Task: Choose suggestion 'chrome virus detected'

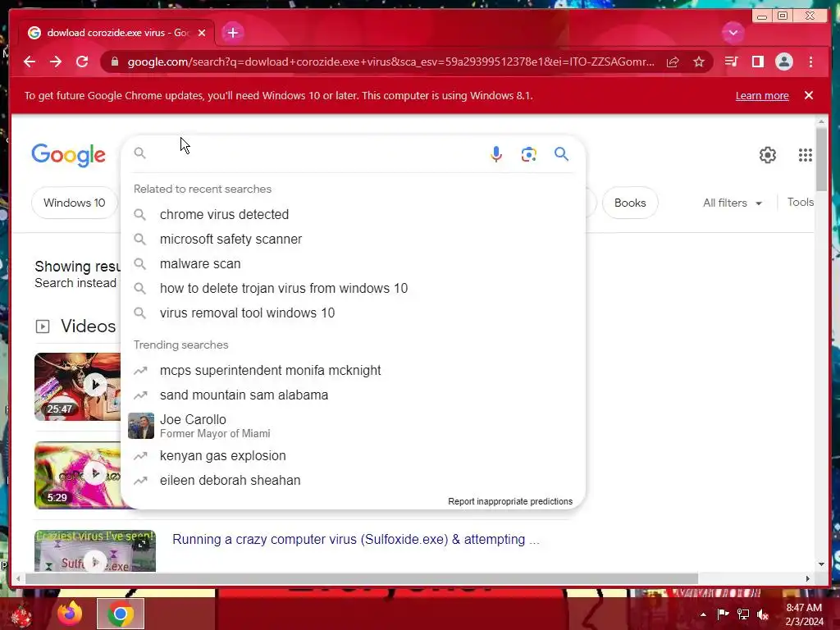Action: point(354,214)
